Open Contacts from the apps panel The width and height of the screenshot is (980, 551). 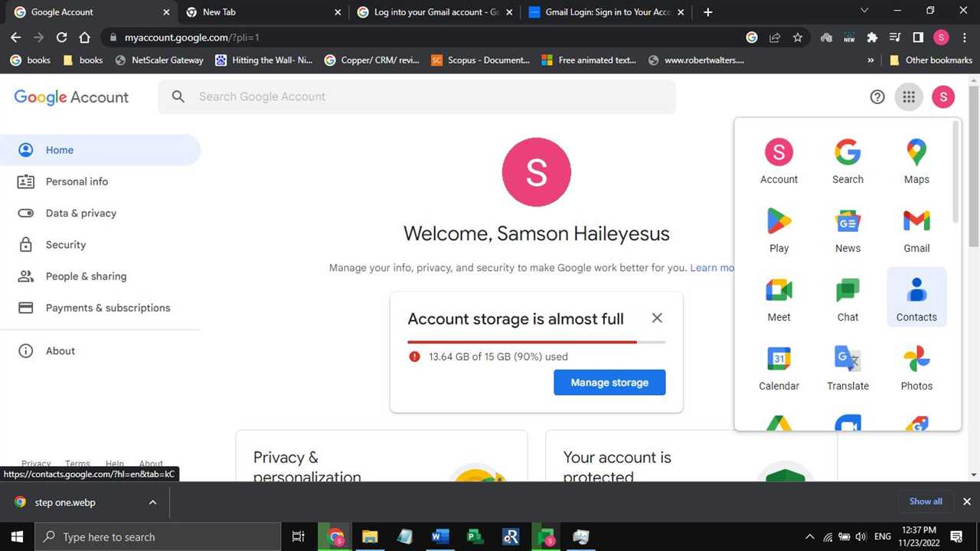pyautogui.click(x=916, y=297)
